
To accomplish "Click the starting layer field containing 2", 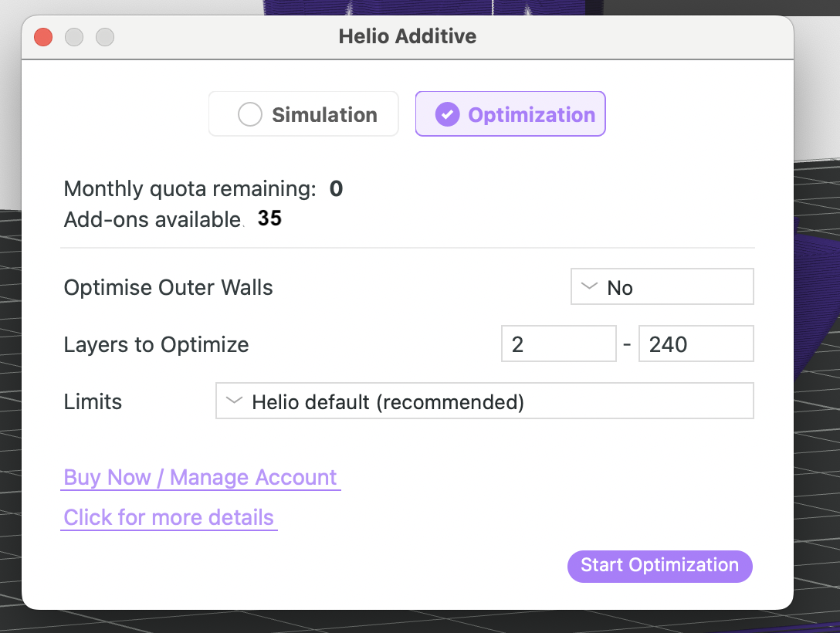I will [558, 344].
